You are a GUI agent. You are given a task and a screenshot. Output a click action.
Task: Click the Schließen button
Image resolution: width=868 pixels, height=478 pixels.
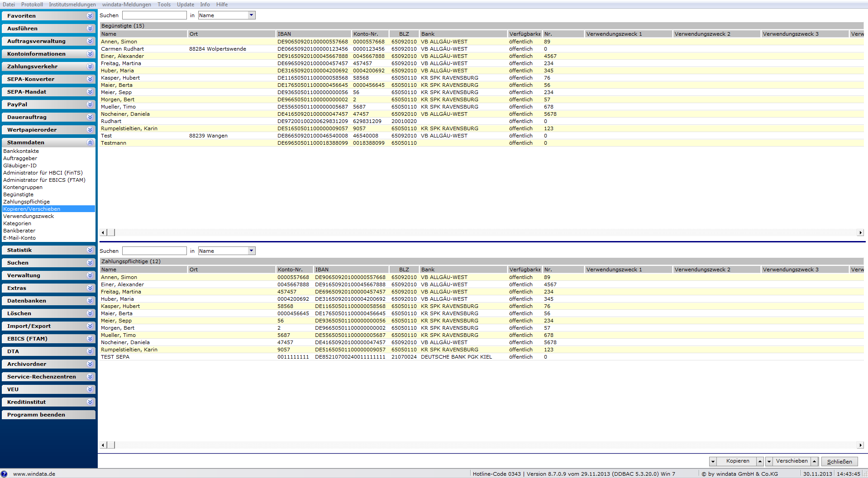pyautogui.click(x=839, y=462)
